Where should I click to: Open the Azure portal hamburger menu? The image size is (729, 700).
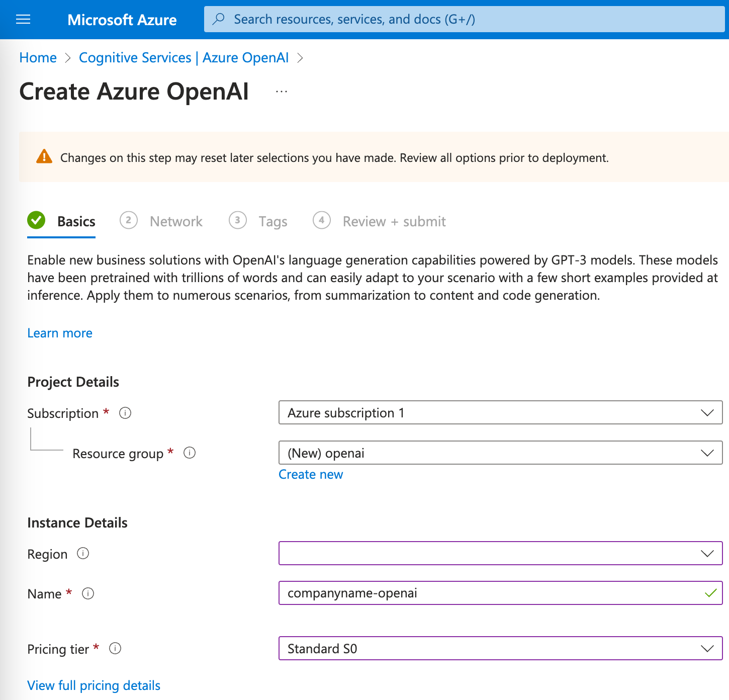tap(23, 19)
